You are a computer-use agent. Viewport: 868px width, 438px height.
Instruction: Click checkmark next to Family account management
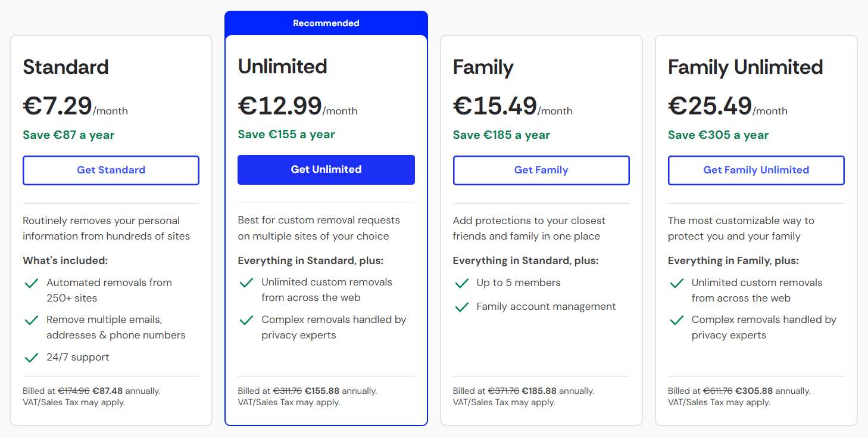461,307
